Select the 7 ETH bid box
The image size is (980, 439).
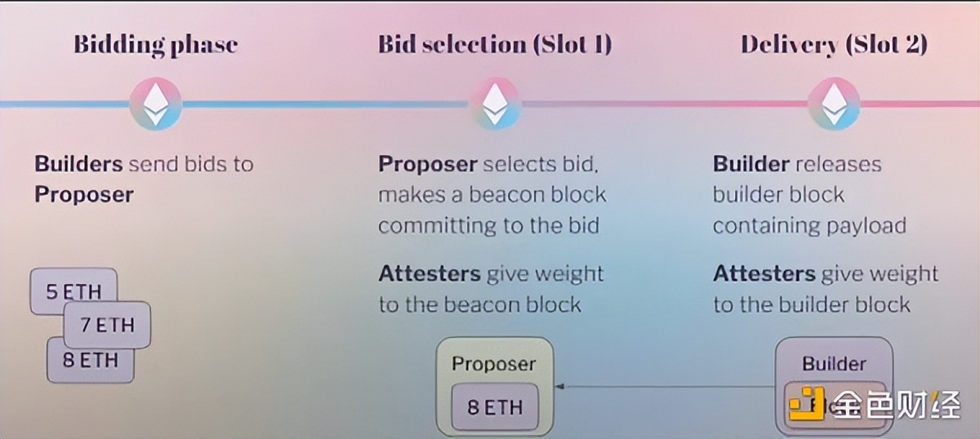(x=108, y=324)
